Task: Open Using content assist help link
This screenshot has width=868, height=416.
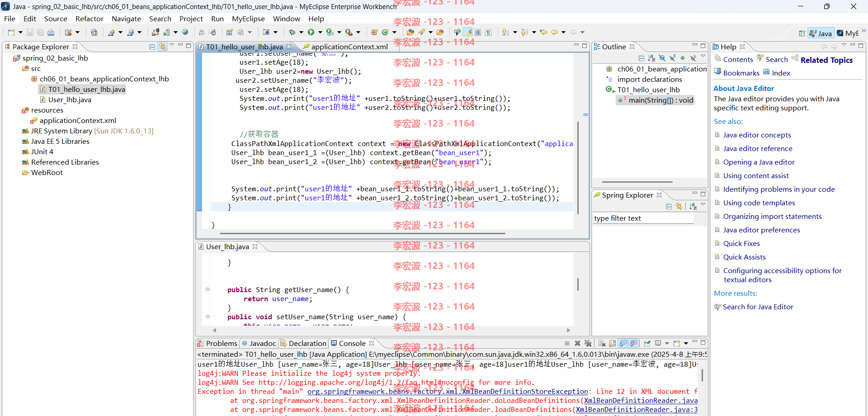Action: pyautogui.click(x=756, y=175)
